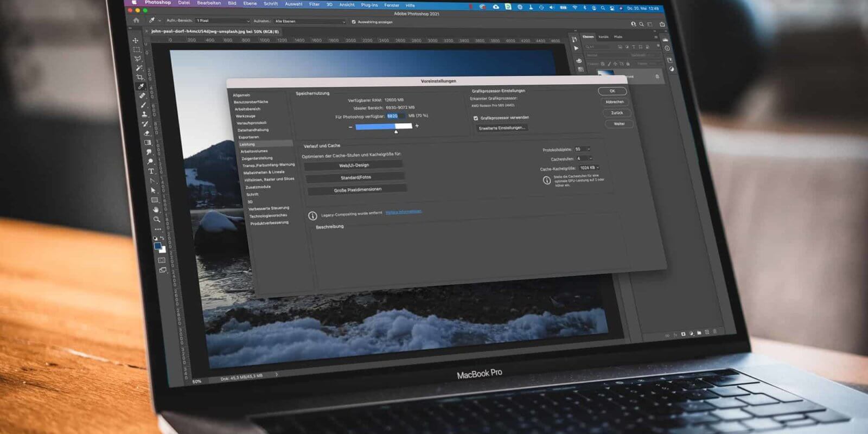Toggle Quick Mask mode icon
Image resolution: width=868 pixels, height=434 pixels.
tap(162, 260)
